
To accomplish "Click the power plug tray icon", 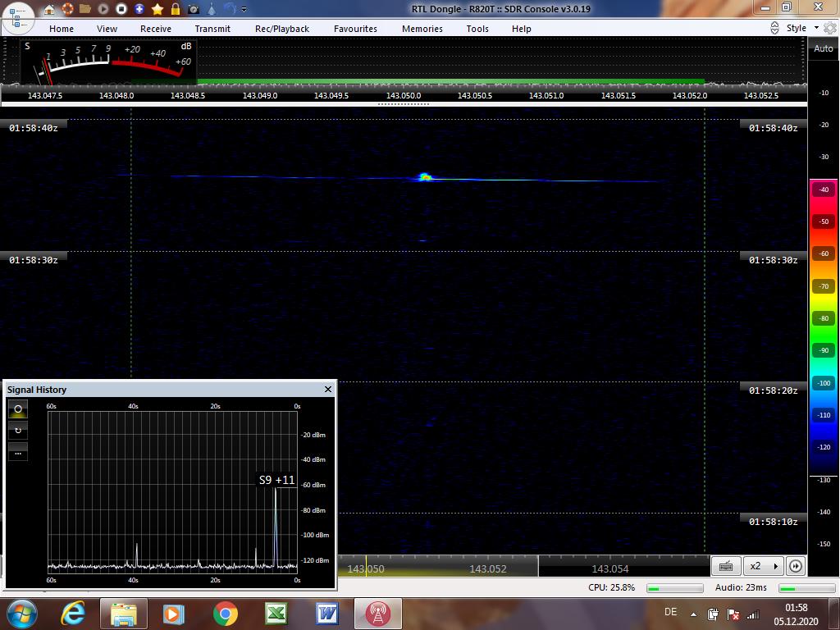I will 713,614.
